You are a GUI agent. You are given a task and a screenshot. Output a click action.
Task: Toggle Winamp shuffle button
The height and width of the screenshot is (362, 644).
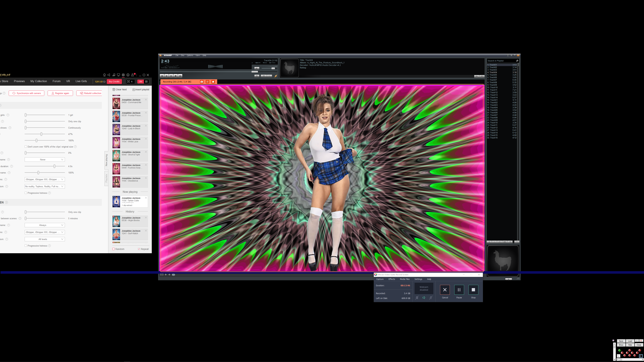point(264,76)
